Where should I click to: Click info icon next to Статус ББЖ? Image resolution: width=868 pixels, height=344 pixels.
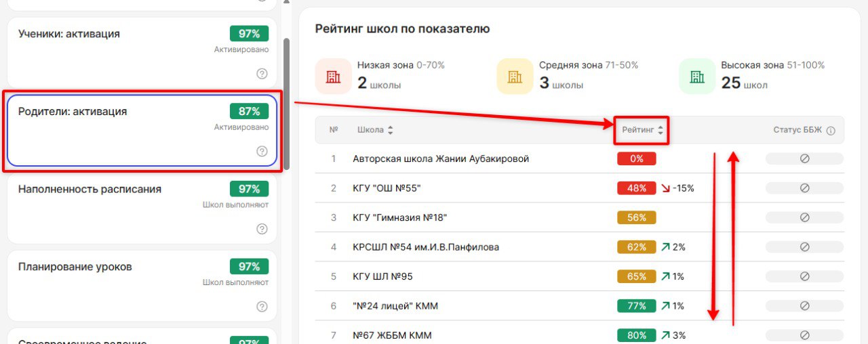(831, 131)
